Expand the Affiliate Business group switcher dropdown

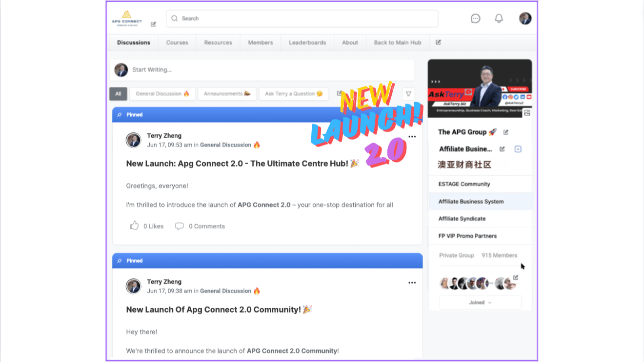pyautogui.click(x=518, y=149)
